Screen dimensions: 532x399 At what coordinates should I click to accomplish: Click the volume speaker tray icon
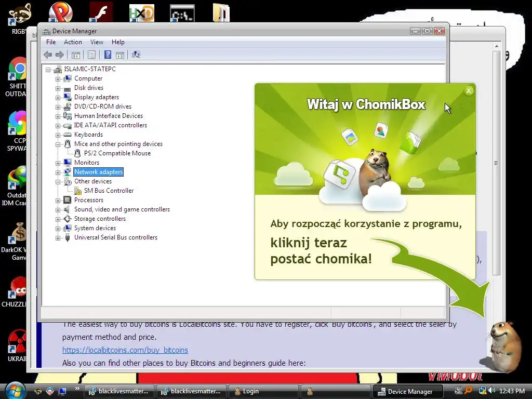[492, 391]
